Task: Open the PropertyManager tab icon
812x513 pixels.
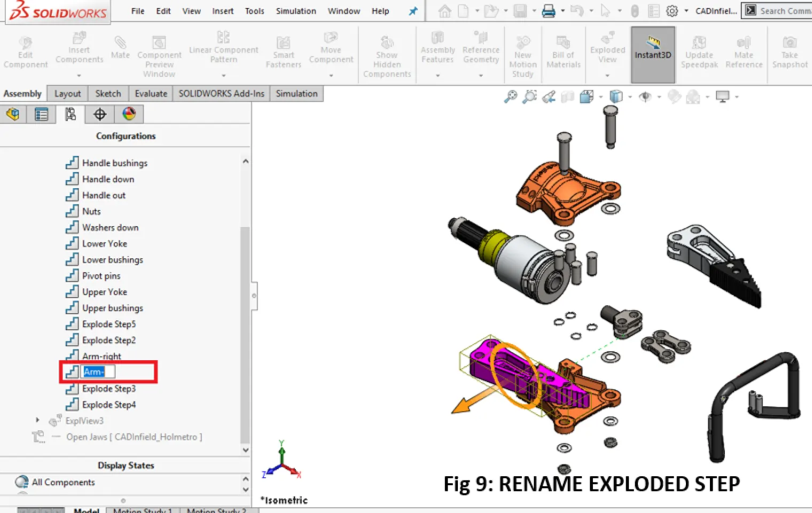Action: pos(41,114)
